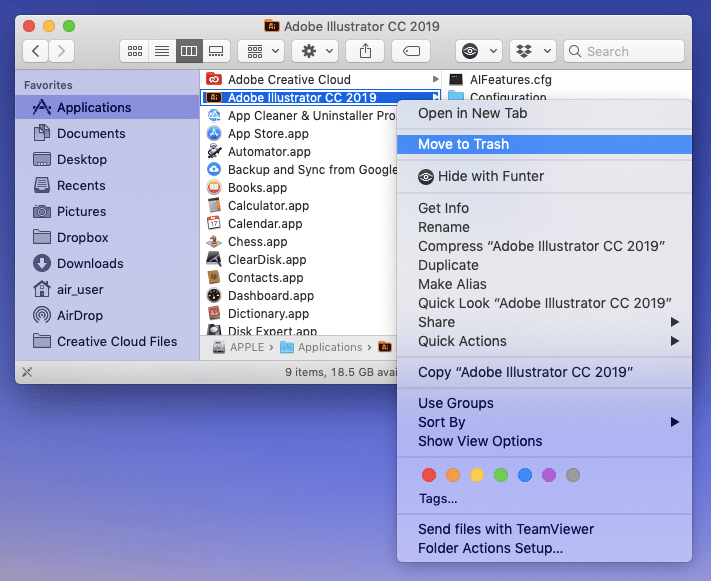Viewport: 711px width, 581px height.
Task: Select Calendar.app
Action: tap(299, 224)
